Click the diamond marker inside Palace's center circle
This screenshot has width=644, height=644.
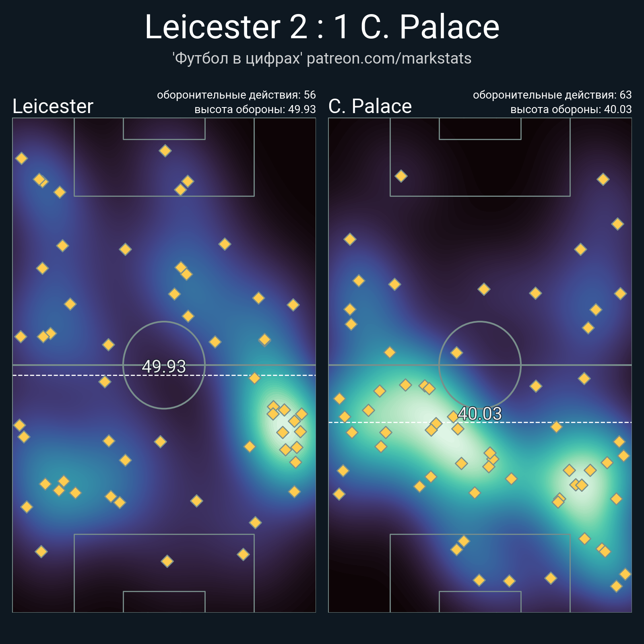coord(456,353)
